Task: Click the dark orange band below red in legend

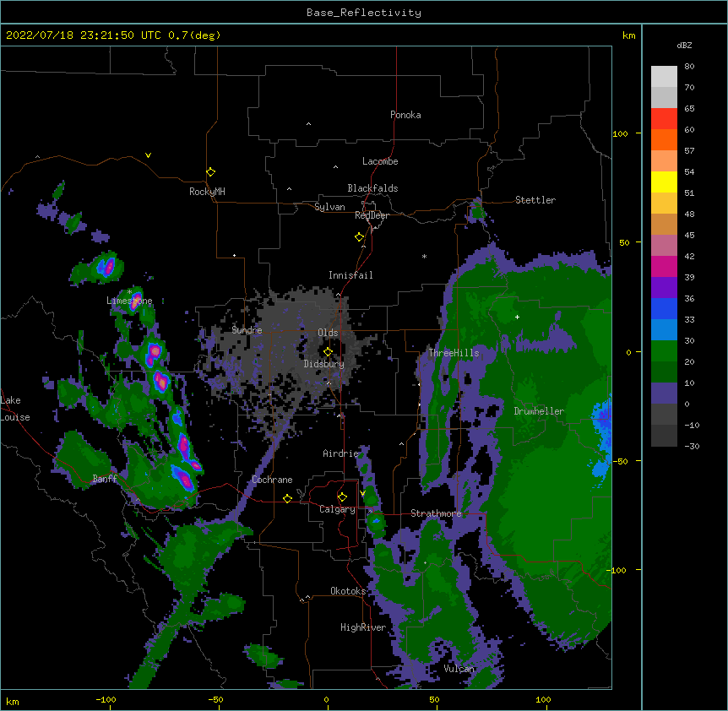Action: click(664, 139)
